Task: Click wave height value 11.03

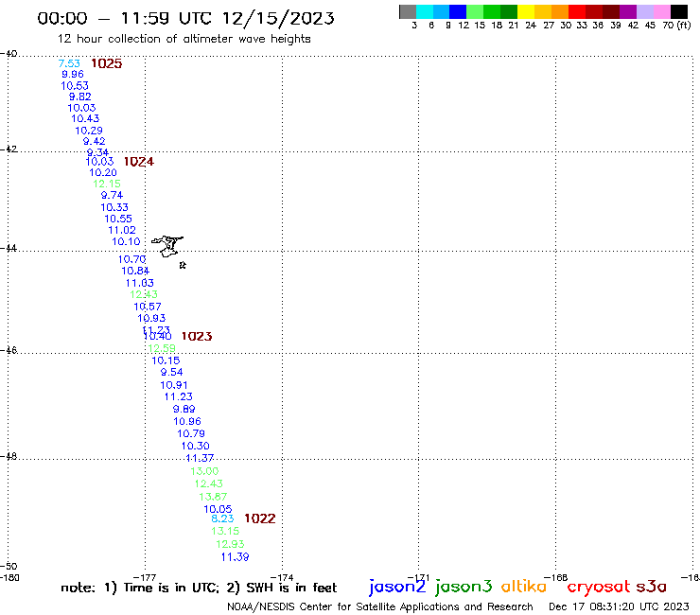Action: [140, 283]
